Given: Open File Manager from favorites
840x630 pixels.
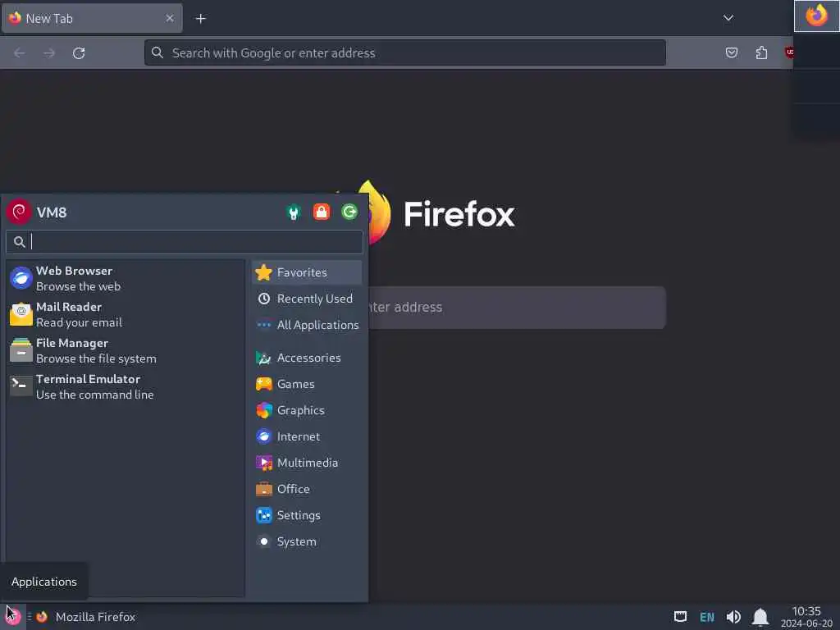Looking at the screenshot, I should pyautogui.click(x=126, y=350).
